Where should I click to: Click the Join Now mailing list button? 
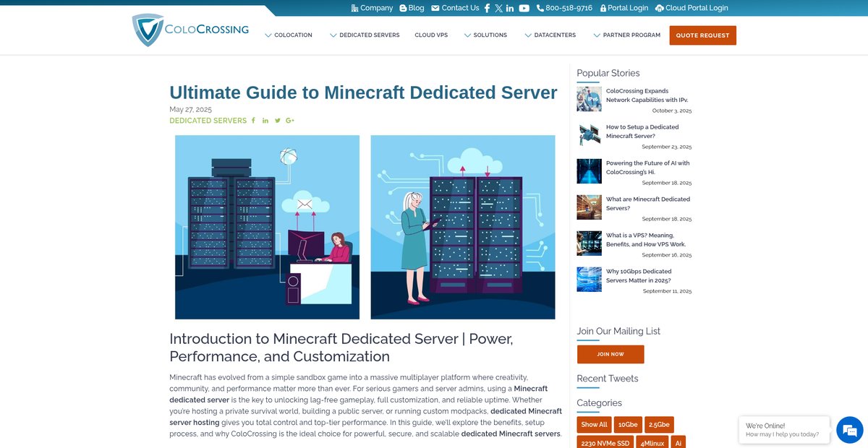pos(610,354)
